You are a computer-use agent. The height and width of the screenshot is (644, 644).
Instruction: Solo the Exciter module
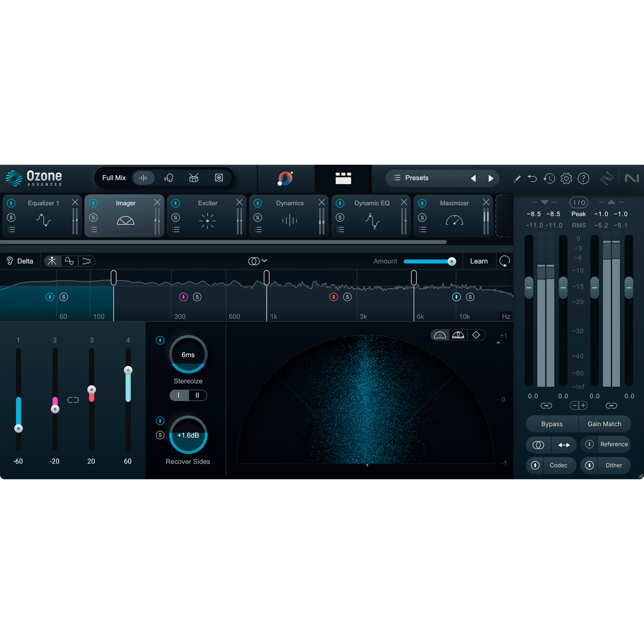176,217
